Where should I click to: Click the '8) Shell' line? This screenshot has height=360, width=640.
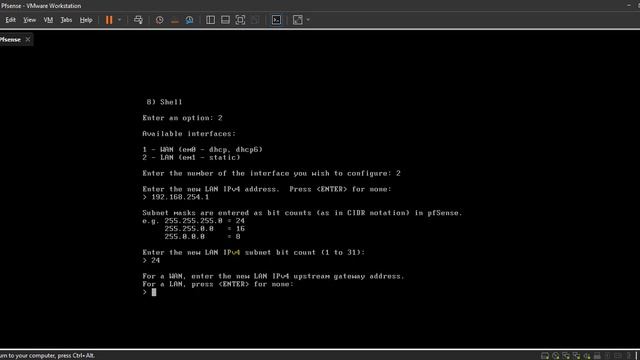(x=164, y=102)
